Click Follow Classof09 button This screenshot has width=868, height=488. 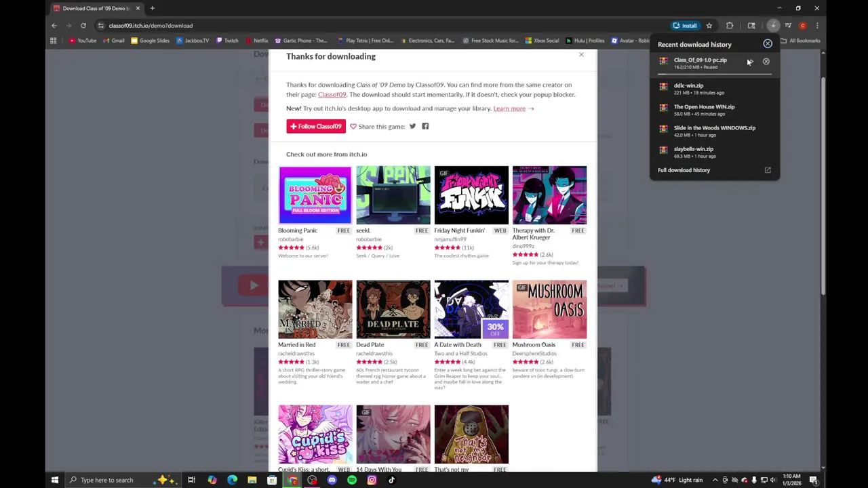coord(316,126)
